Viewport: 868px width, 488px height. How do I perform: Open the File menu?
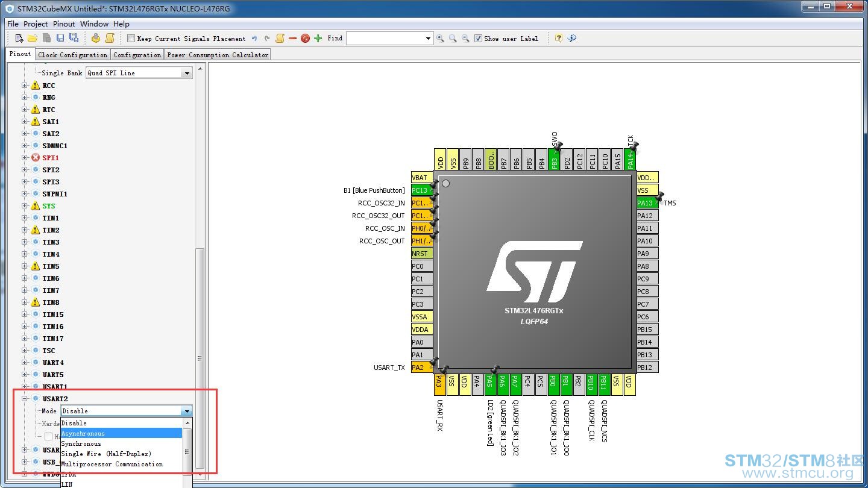(13, 24)
